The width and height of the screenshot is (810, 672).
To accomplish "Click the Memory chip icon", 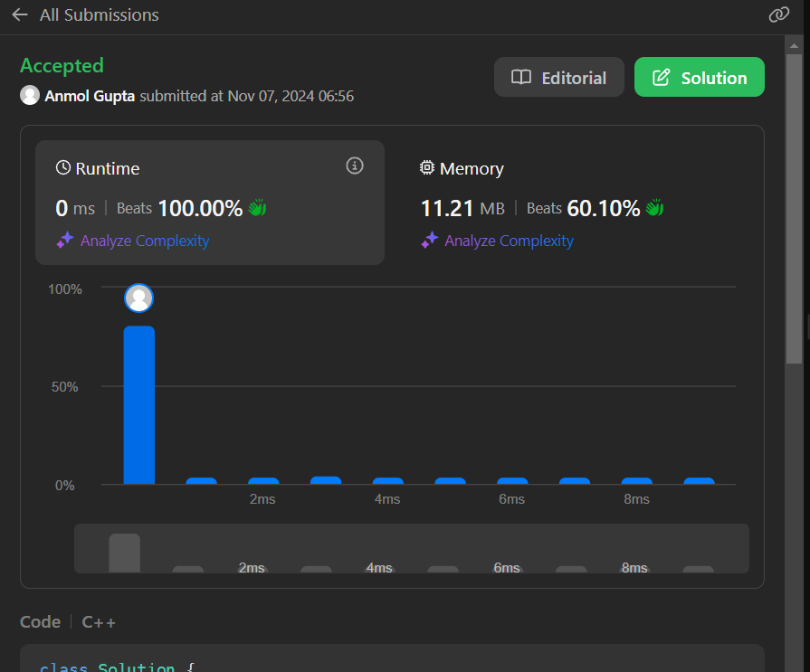I will tap(426, 167).
